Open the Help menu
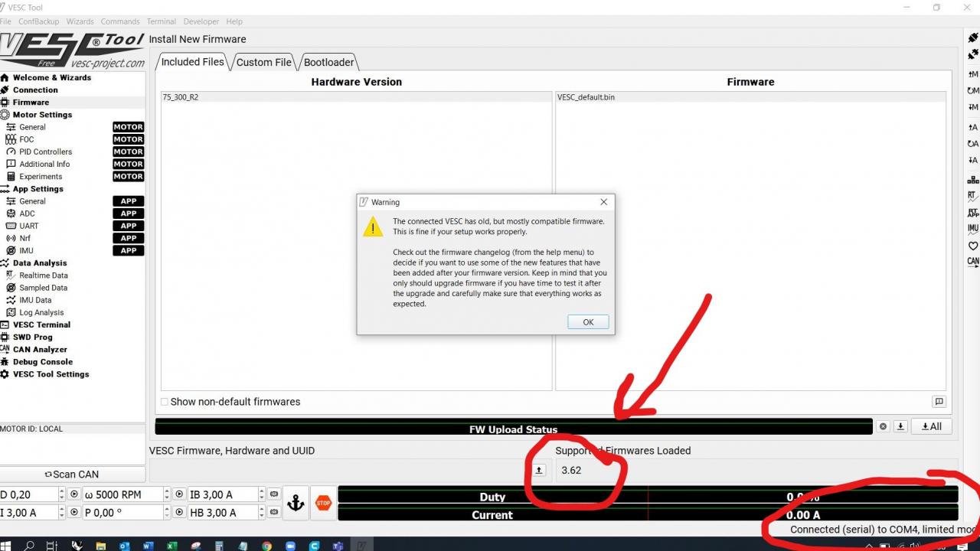Image resolution: width=980 pixels, height=551 pixels. tap(234, 21)
